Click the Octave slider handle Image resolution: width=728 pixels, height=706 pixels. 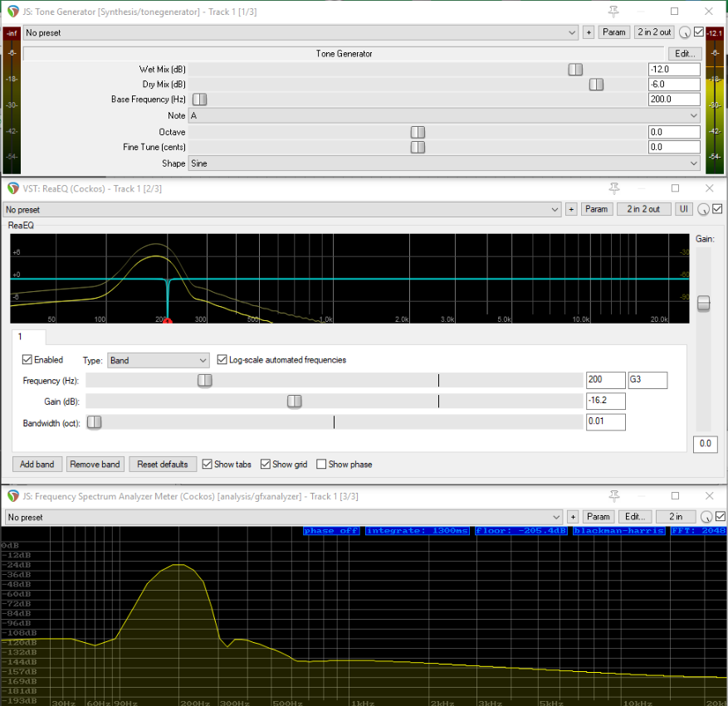pos(418,132)
